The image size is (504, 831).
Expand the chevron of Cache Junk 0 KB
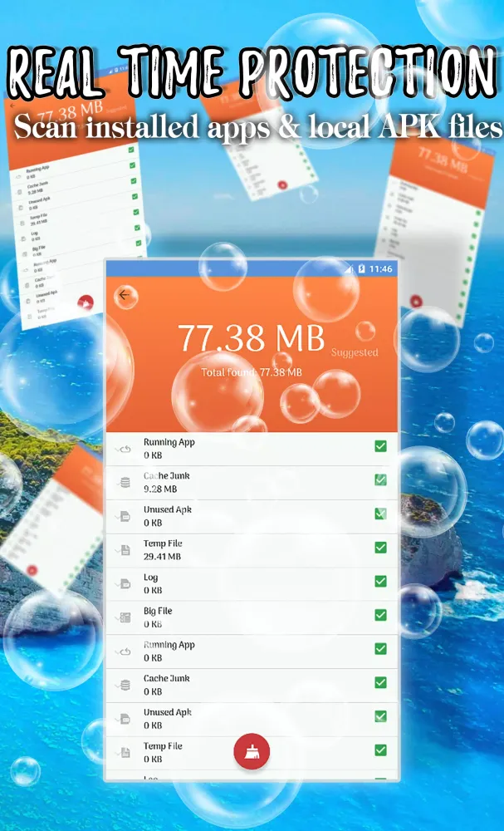[x=117, y=686]
